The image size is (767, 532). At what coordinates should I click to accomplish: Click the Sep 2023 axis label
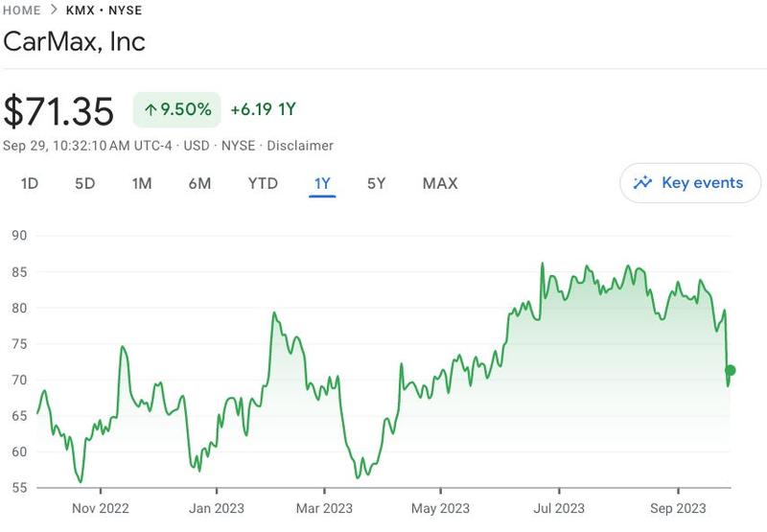tap(678, 509)
